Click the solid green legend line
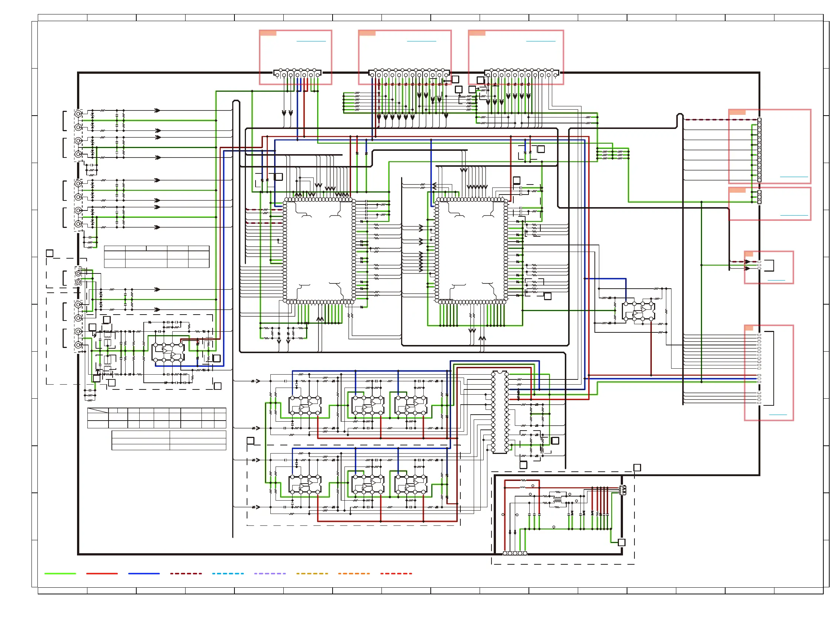The width and height of the screenshot is (840, 624). coord(60,574)
